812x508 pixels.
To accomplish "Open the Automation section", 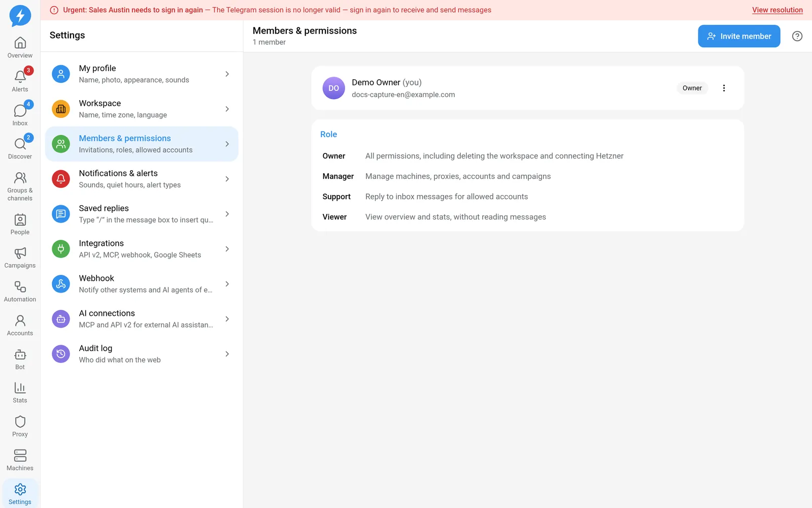I will [20, 292].
